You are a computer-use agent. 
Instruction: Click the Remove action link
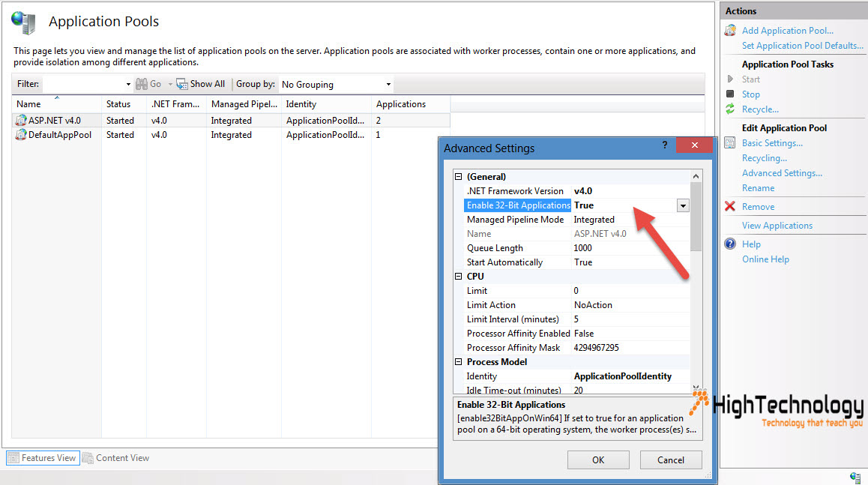758,206
